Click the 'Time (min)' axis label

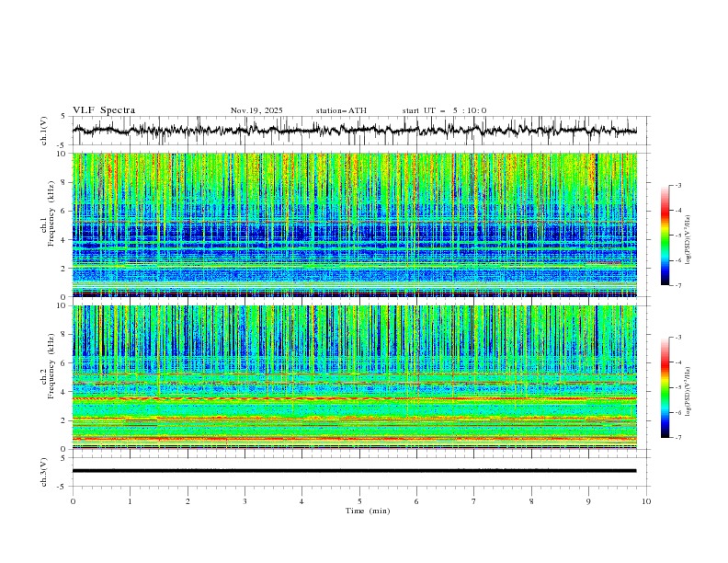coord(368,511)
